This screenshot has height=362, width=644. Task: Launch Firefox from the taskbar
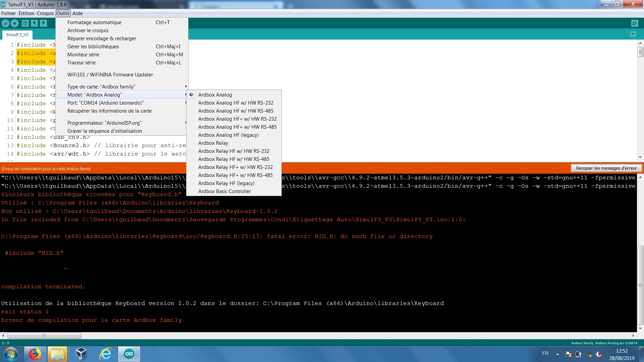[x=35, y=354]
